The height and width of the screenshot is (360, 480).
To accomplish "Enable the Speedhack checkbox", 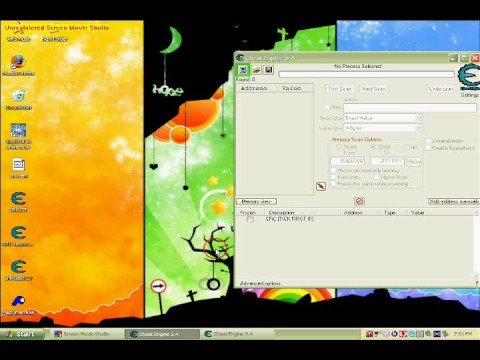I will [428, 148].
